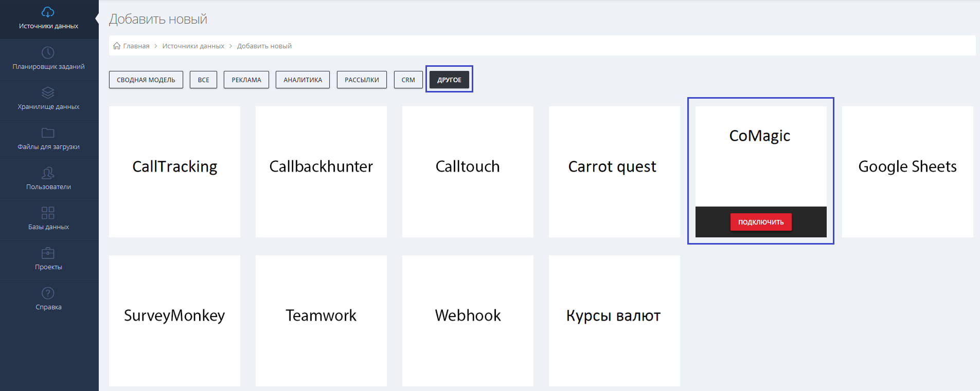Click the home icon in breadcrumb
The height and width of the screenshot is (391, 980).
point(117,46)
